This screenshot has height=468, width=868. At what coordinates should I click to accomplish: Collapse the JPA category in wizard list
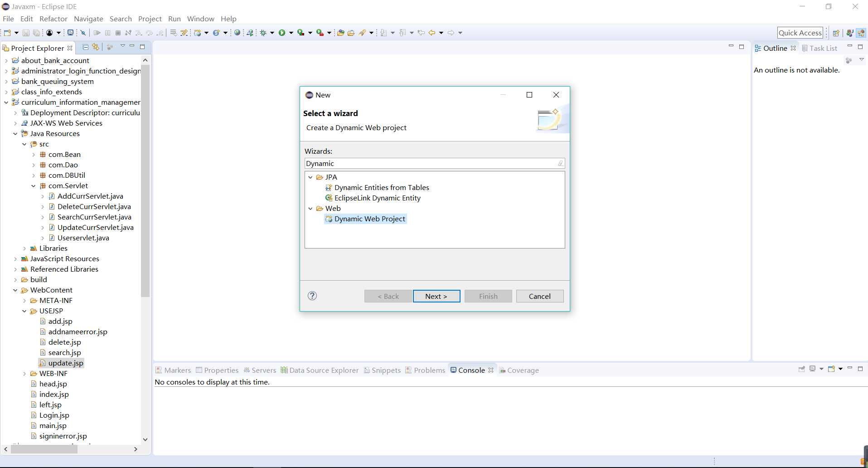pyautogui.click(x=310, y=177)
